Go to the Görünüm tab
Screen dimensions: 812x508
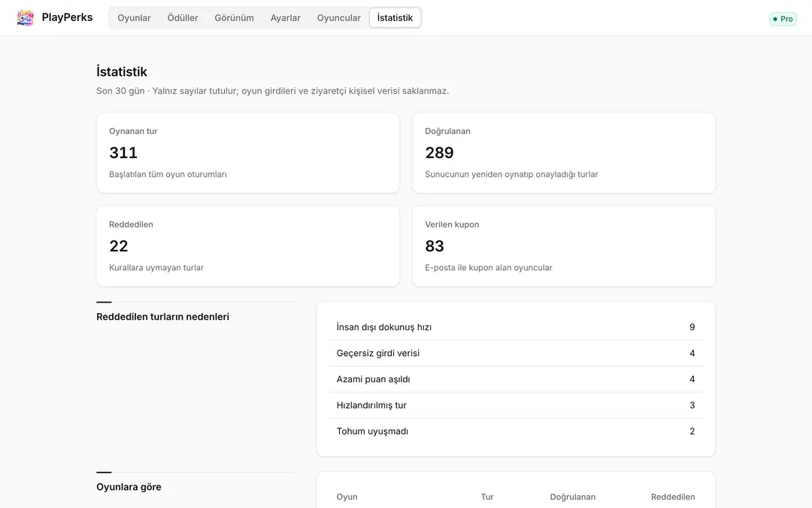(x=234, y=17)
